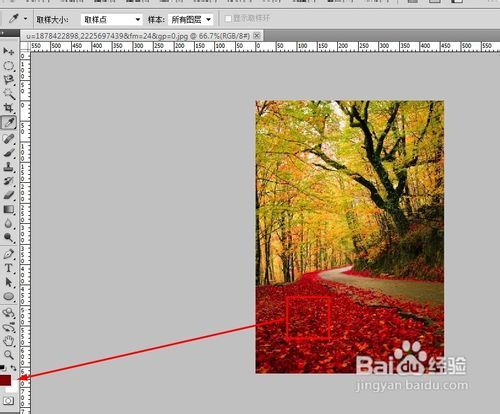This screenshot has width=500, height=414.
Task: Select the Magic Wand tool
Action: pyautogui.click(x=9, y=94)
